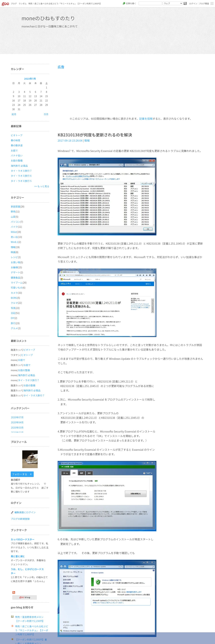215x644 pixels.
Task: Open the 家庭菜園 category
Action: (16, 206)
